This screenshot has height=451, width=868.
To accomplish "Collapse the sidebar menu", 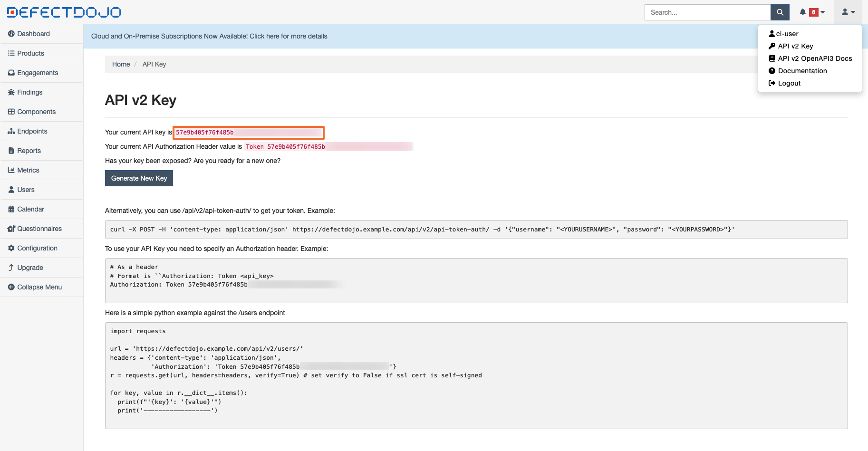I will click(x=39, y=287).
